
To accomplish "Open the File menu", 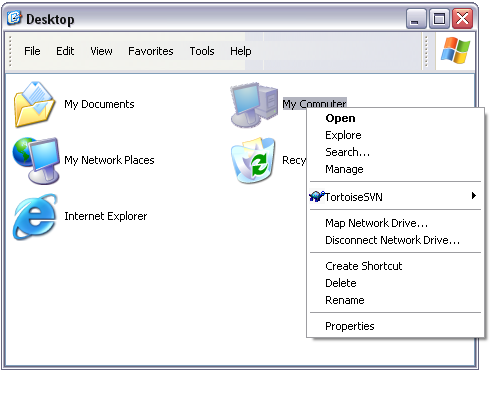I will (32, 51).
